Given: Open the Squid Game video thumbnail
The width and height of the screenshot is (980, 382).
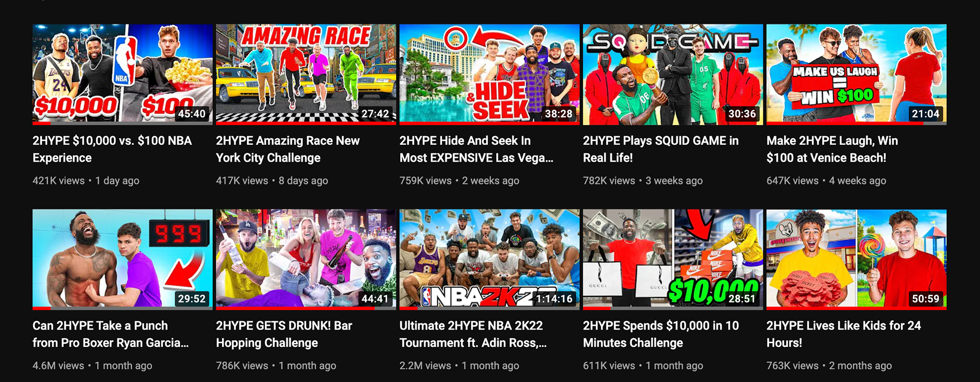Looking at the screenshot, I should (x=673, y=74).
